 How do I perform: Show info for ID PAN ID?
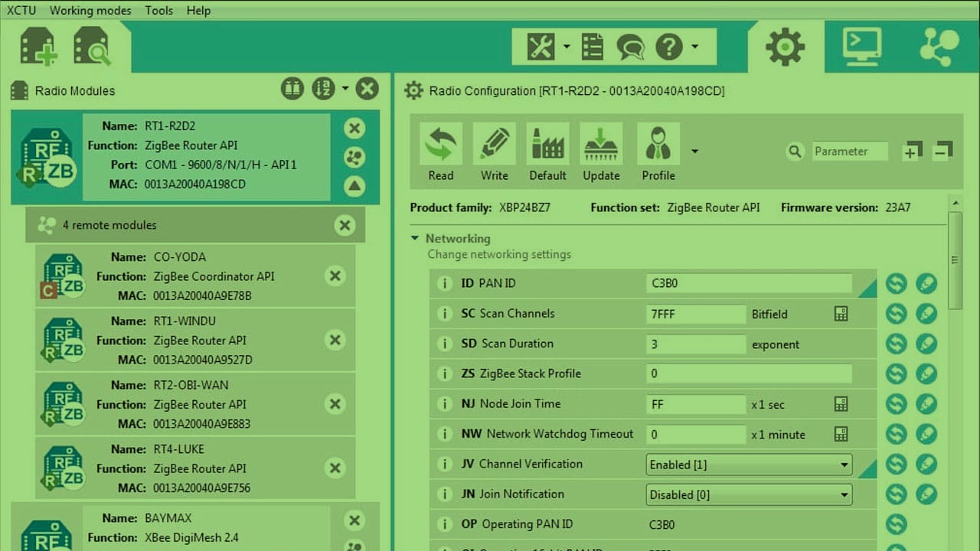(444, 283)
